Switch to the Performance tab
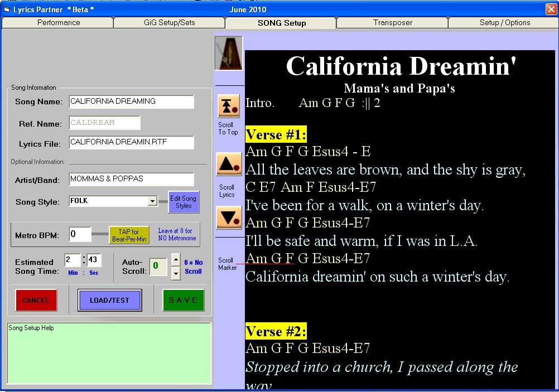This screenshot has height=392, width=559. point(59,23)
